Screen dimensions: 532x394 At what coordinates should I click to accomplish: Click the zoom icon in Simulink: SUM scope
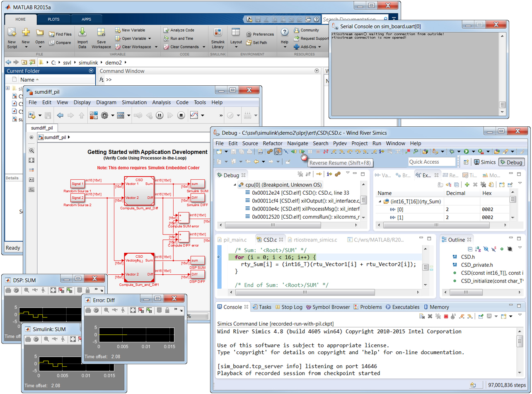coord(46,339)
